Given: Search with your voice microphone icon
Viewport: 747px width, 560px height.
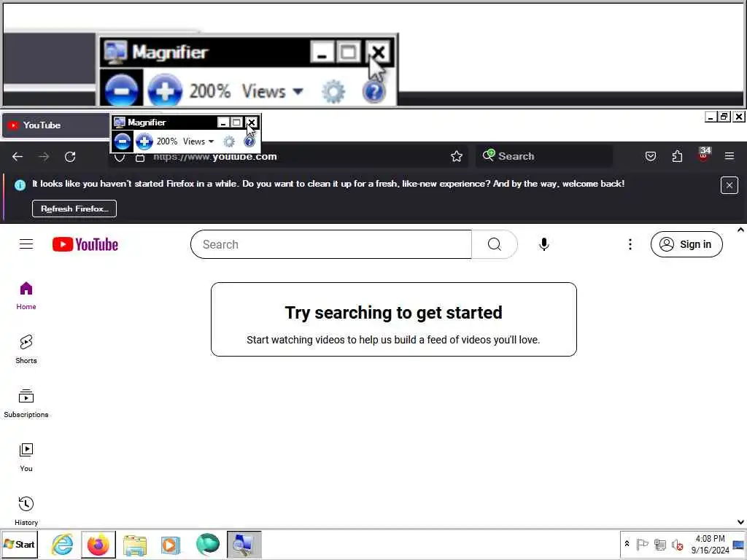Looking at the screenshot, I should pos(544,244).
